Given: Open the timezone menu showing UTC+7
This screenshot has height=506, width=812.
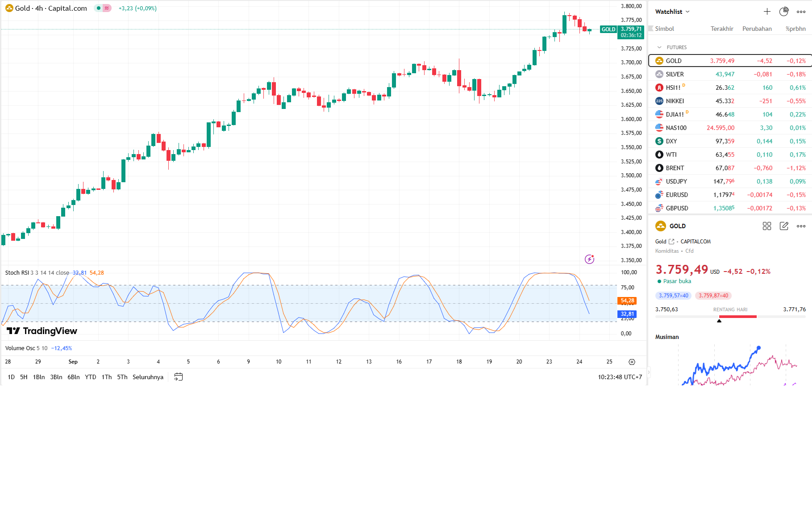Looking at the screenshot, I should 620,377.
